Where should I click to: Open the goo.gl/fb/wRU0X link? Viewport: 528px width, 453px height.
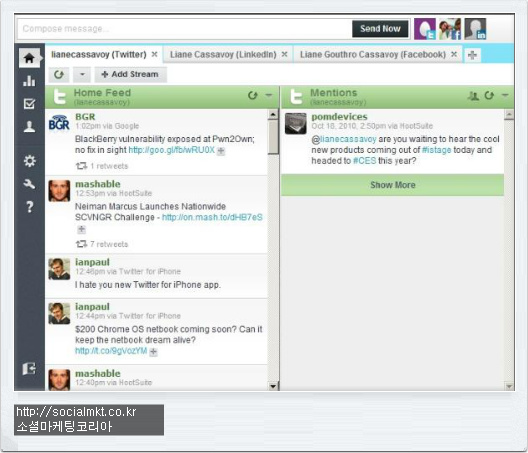[172, 150]
